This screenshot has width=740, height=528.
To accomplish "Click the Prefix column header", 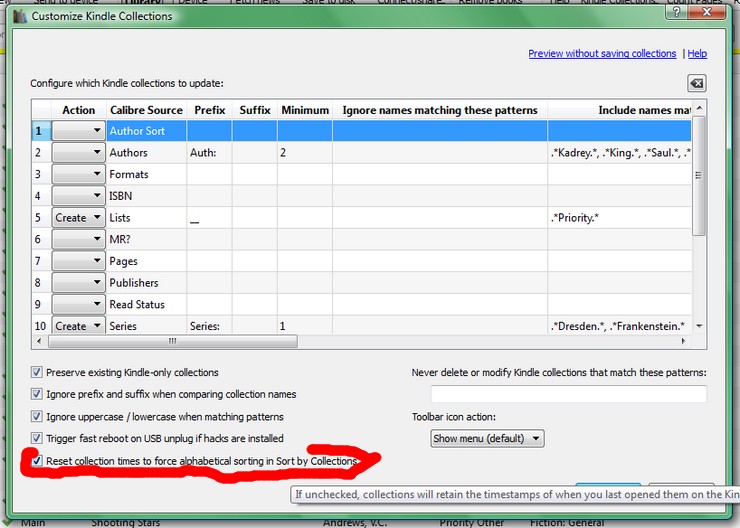I will [x=210, y=110].
